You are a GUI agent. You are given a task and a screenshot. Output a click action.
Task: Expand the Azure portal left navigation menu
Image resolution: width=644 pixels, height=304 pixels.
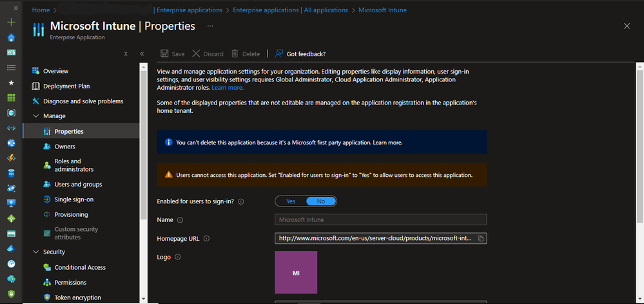coord(16,8)
